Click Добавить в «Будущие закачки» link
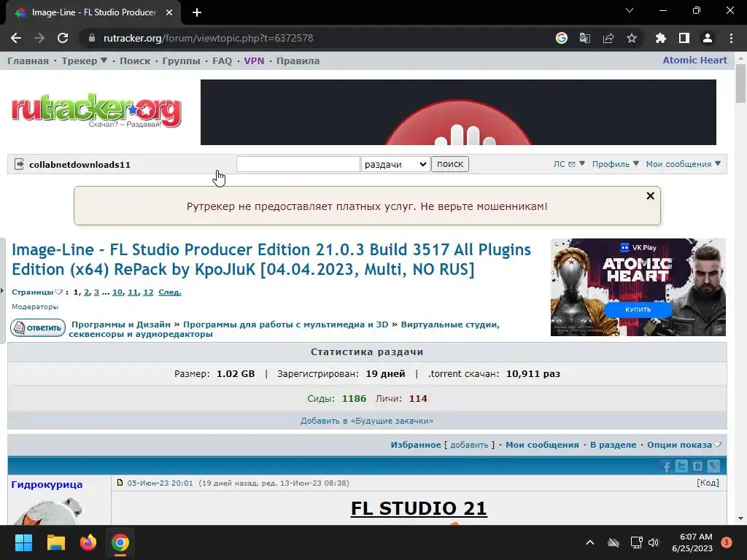 [x=367, y=421]
